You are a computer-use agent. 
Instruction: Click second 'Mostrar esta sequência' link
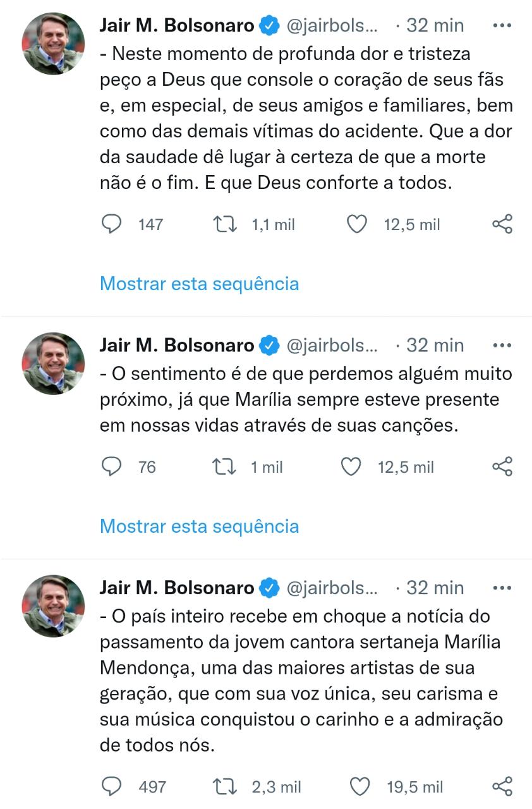click(x=199, y=526)
